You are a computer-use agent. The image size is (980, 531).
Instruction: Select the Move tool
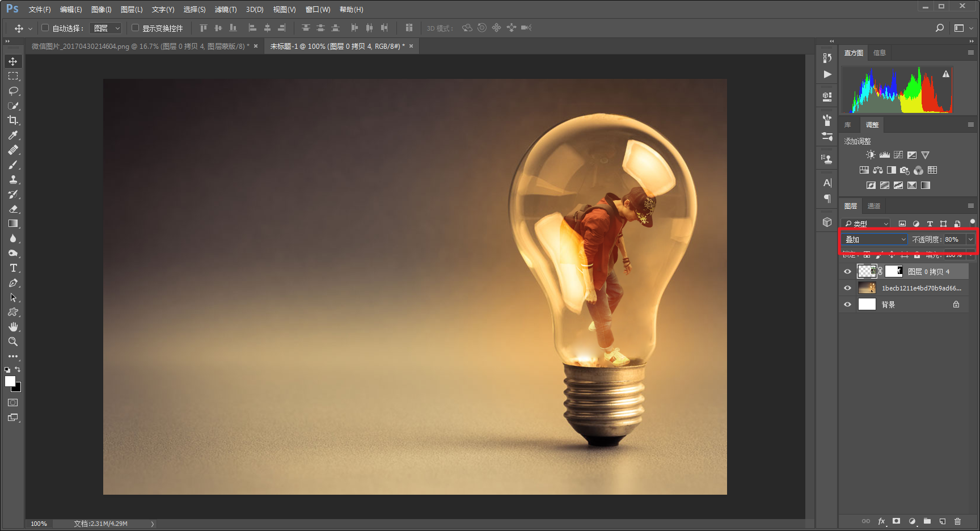13,61
